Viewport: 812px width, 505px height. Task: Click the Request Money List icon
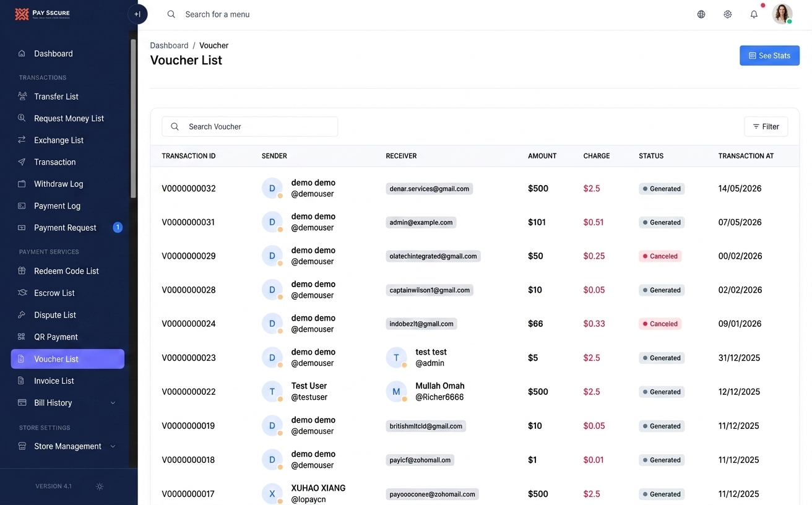(x=22, y=118)
